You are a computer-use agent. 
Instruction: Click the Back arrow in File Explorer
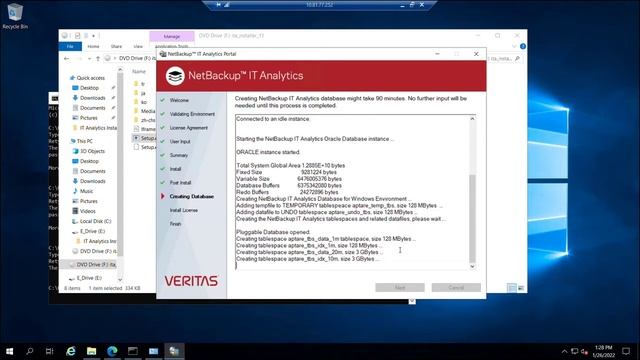pyautogui.click(x=67, y=59)
